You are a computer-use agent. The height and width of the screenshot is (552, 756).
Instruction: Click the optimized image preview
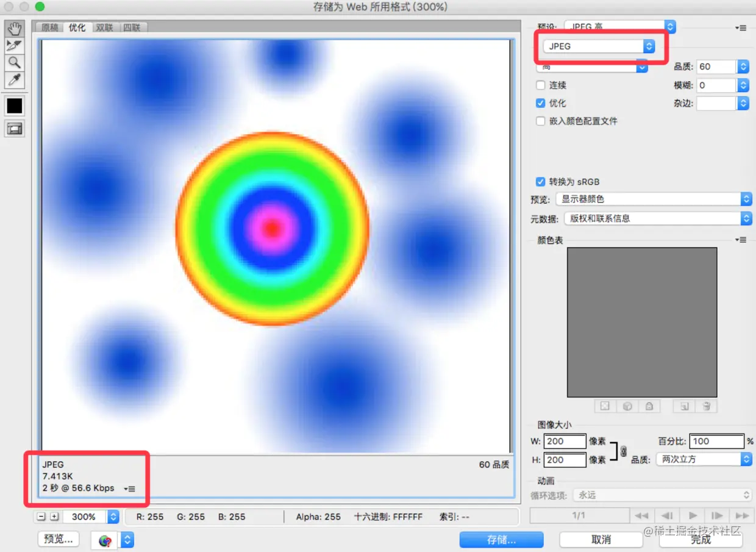(276, 246)
